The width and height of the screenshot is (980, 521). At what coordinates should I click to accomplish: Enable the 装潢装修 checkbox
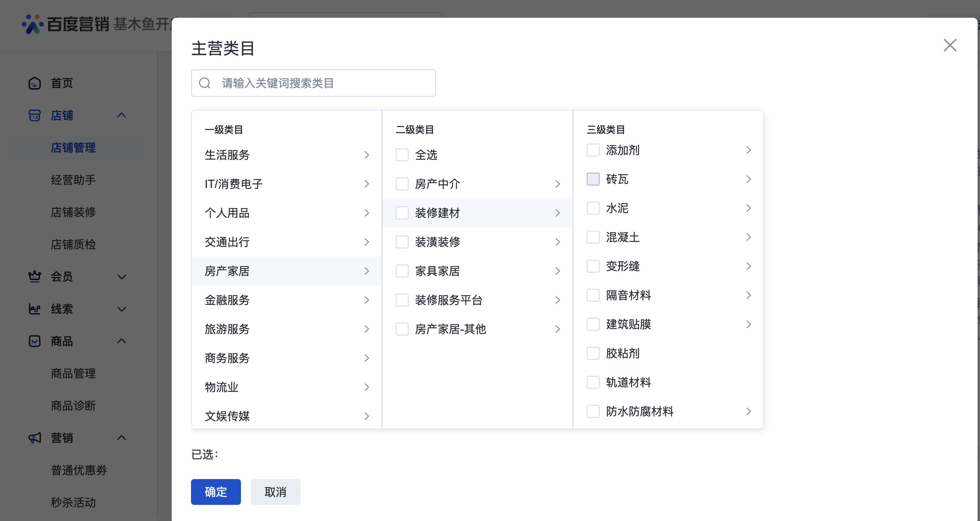coord(402,242)
